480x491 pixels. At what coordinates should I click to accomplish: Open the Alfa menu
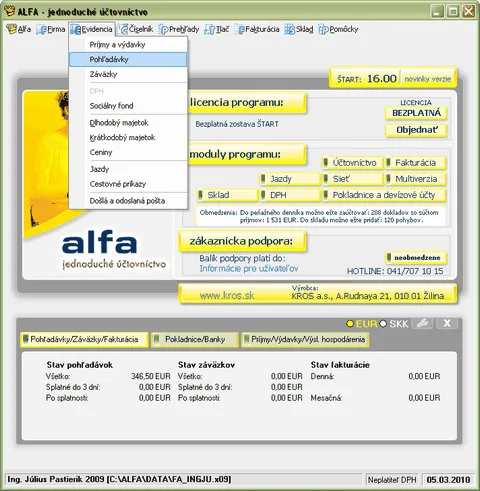(x=19, y=29)
